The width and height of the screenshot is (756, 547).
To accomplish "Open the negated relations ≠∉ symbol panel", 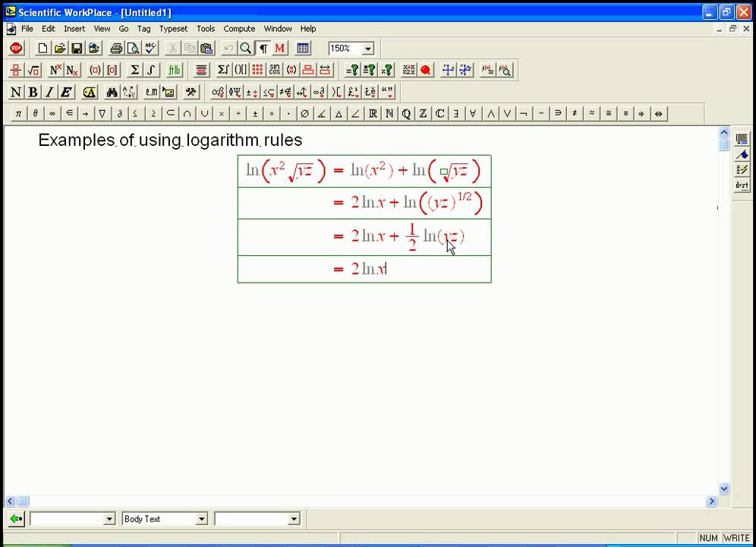I will 285,92.
